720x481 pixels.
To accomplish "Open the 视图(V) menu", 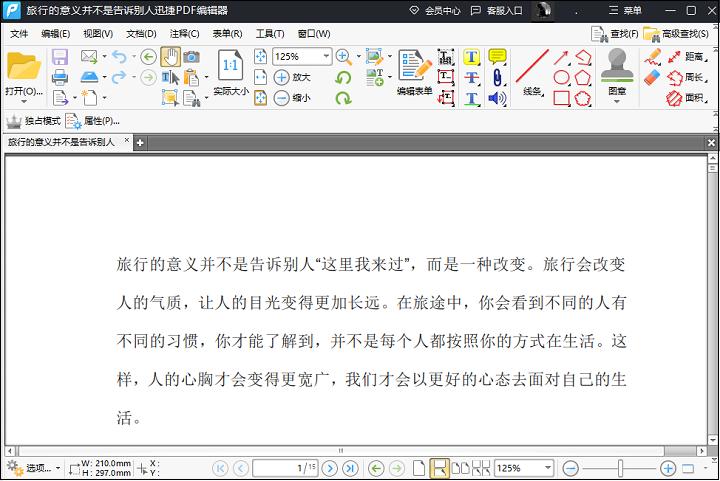I will [98, 34].
